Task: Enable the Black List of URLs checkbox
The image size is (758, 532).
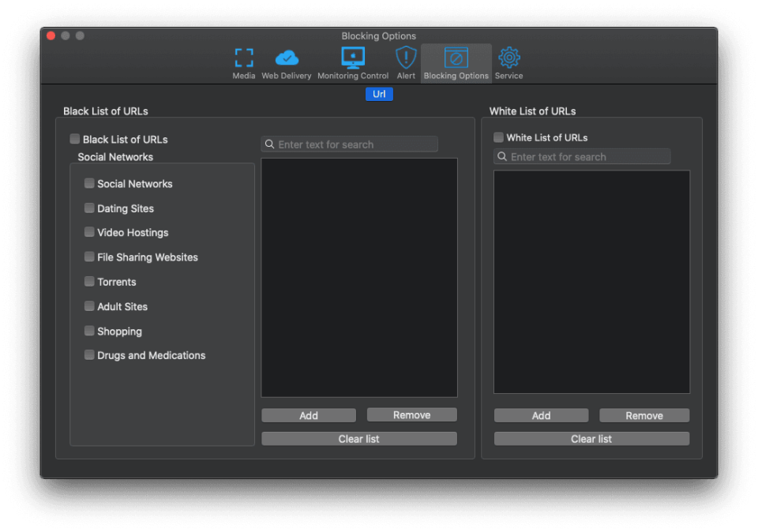Action: (74, 139)
